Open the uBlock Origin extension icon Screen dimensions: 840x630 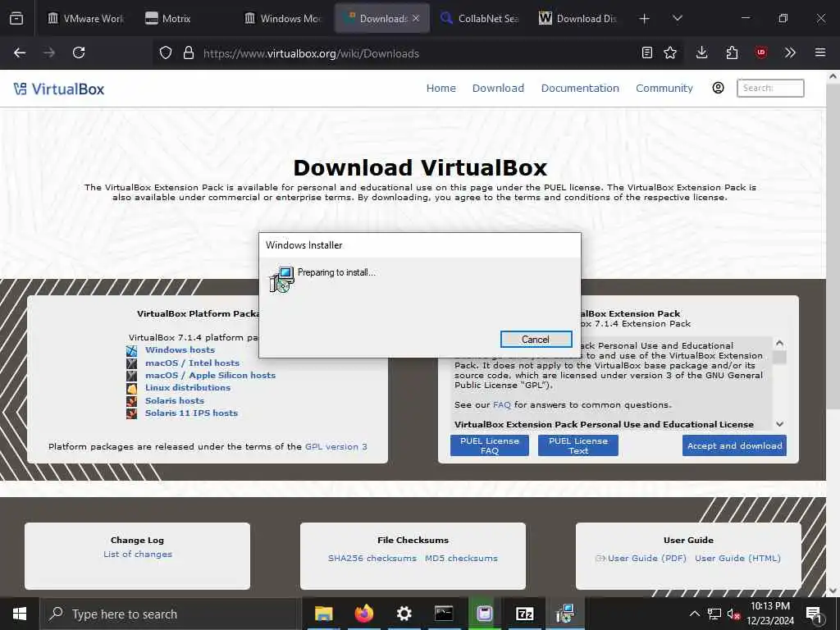pyautogui.click(x=761, y=52)
